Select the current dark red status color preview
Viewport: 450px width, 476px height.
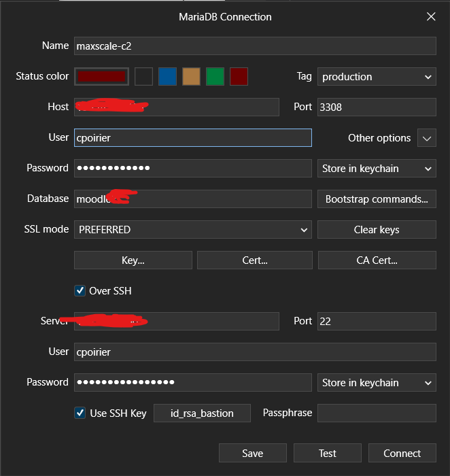(x=102, y=76)
